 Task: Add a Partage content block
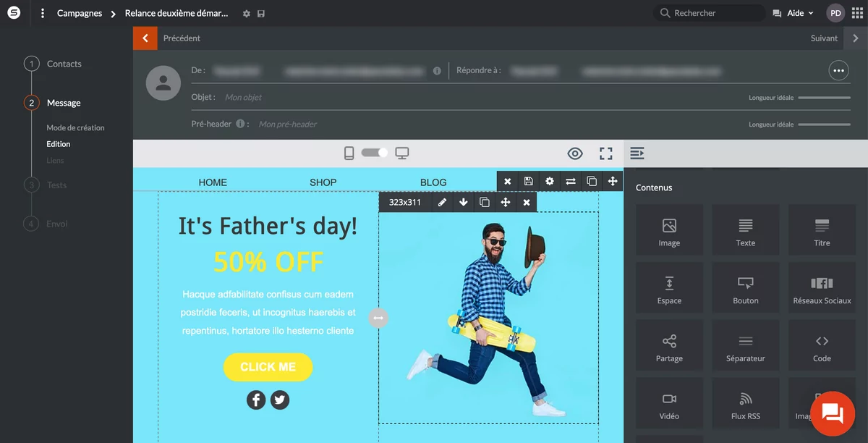click(669, 345)
